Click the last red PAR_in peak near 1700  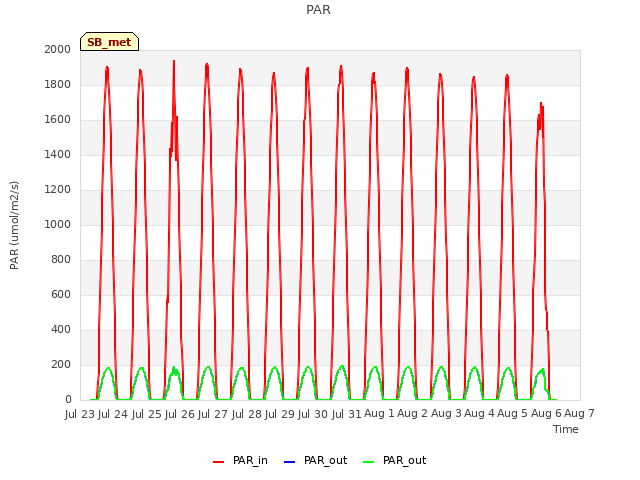point(541,104)
